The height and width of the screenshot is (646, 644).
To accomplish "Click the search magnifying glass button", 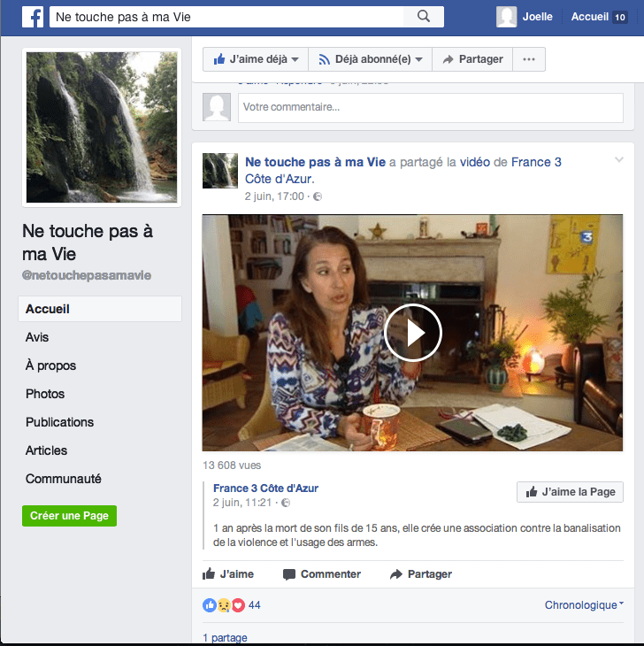I will [x=423, y=17].
